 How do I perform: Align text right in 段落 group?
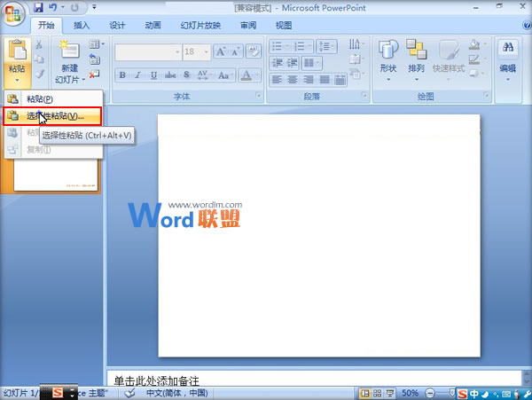click(309, 80)
